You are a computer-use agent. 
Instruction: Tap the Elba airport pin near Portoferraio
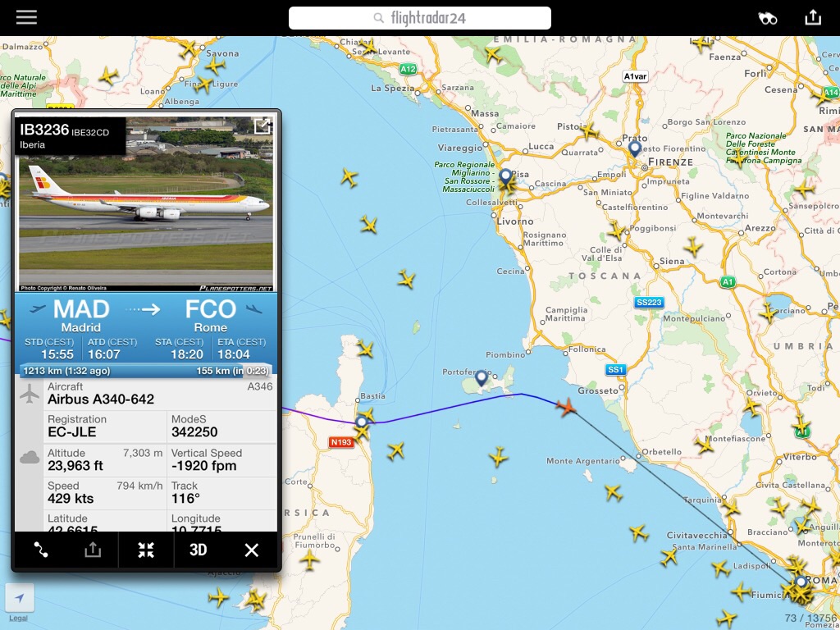tap(481, 377)
